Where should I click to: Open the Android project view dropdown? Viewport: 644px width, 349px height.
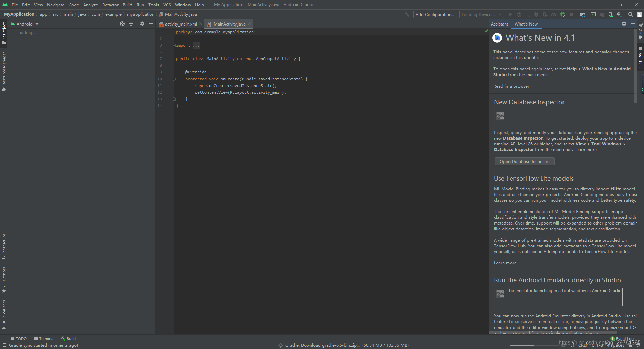click(x=24, y=24)
